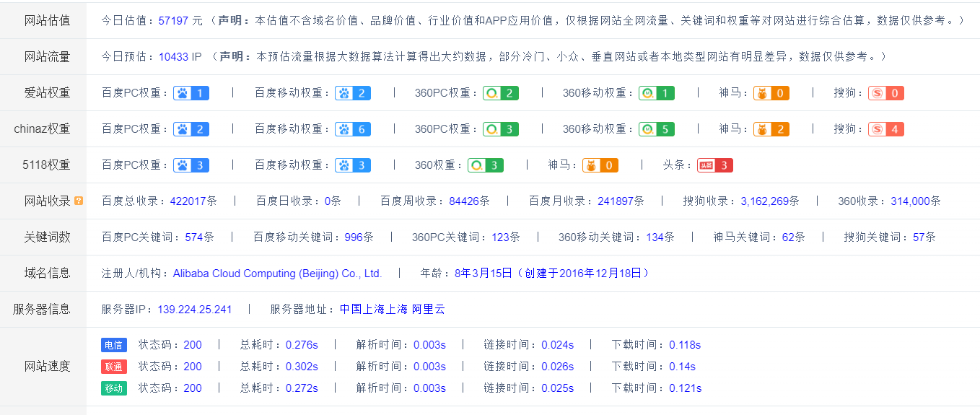Click Baidu PC weight badge in 爱站权重 row
Viewport: 980px width, 415px height.
[x=191, y=93]
